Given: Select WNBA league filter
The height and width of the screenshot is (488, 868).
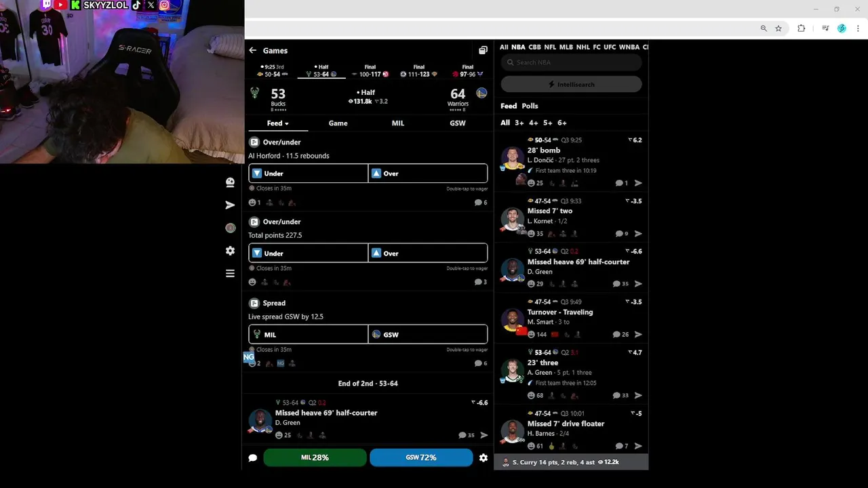Looking at the screenshot, I should (629, 47).
